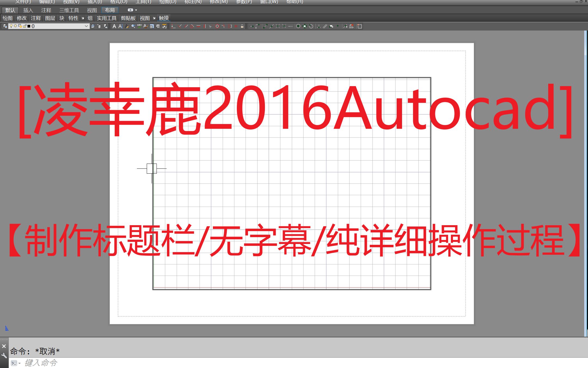This screenshot has width=588, height=368.
Task: Click the Snap From icon
Action: pos(257,26)
